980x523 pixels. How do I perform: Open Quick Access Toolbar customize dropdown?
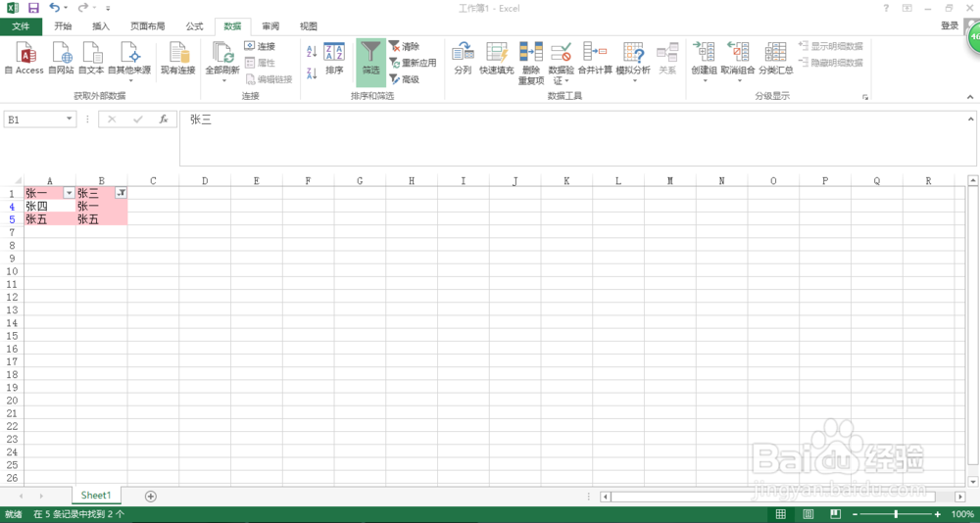(x=109, y=9)
